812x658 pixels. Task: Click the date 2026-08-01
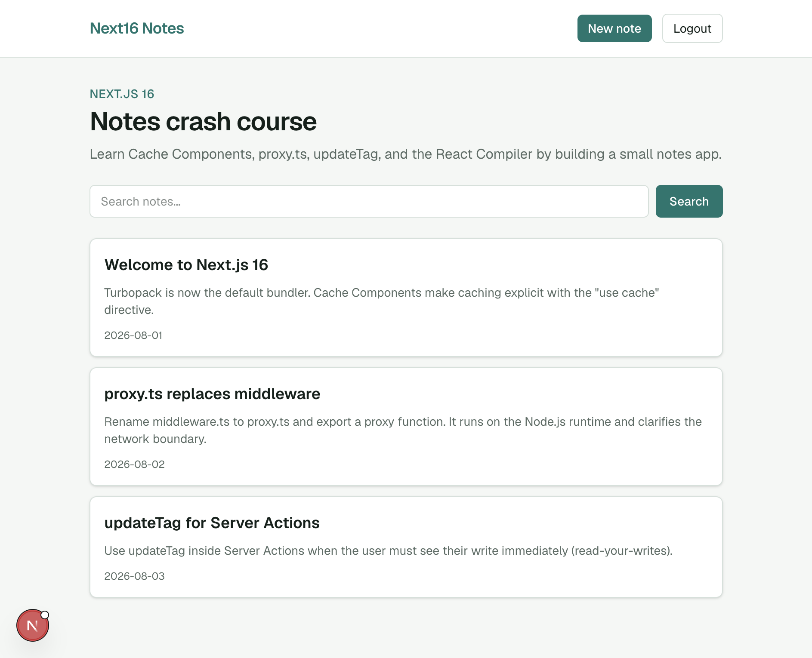(x=133, y=335)
